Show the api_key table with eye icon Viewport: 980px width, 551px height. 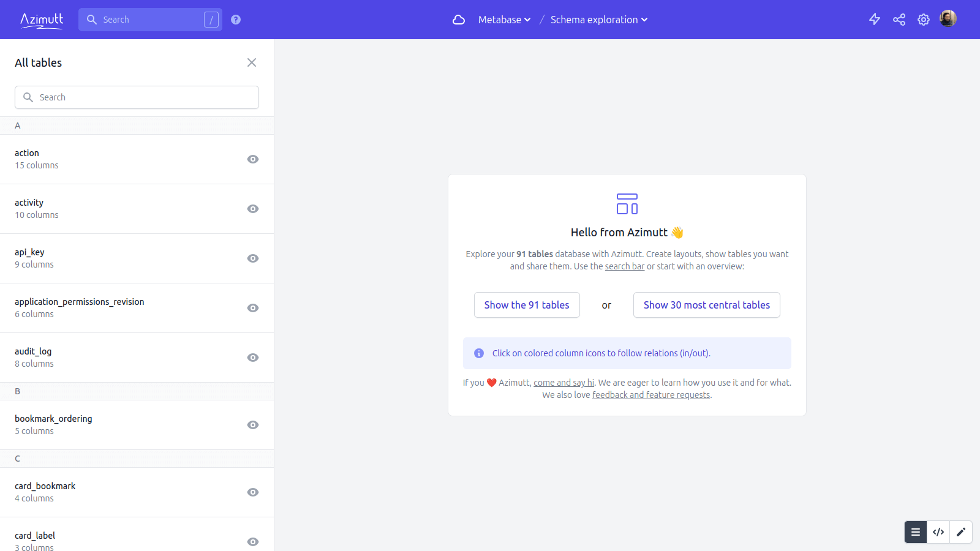[x=253, y=258]
